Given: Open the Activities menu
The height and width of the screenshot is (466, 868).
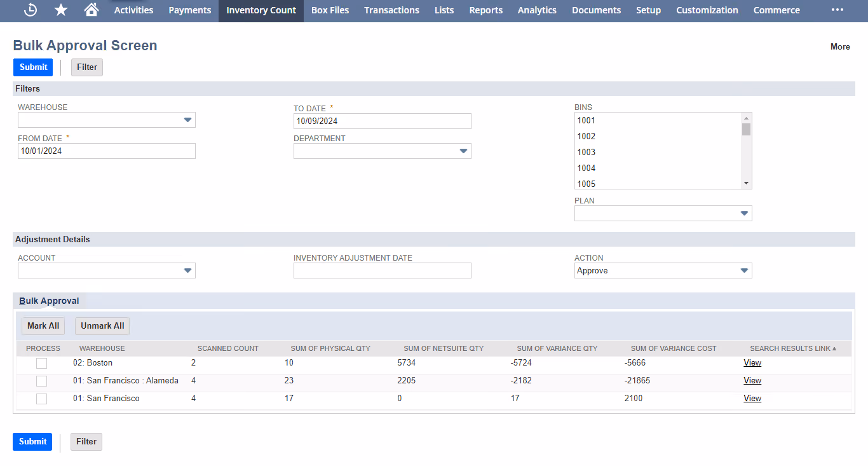Looking at the screenshot, I should click(133, 10).
